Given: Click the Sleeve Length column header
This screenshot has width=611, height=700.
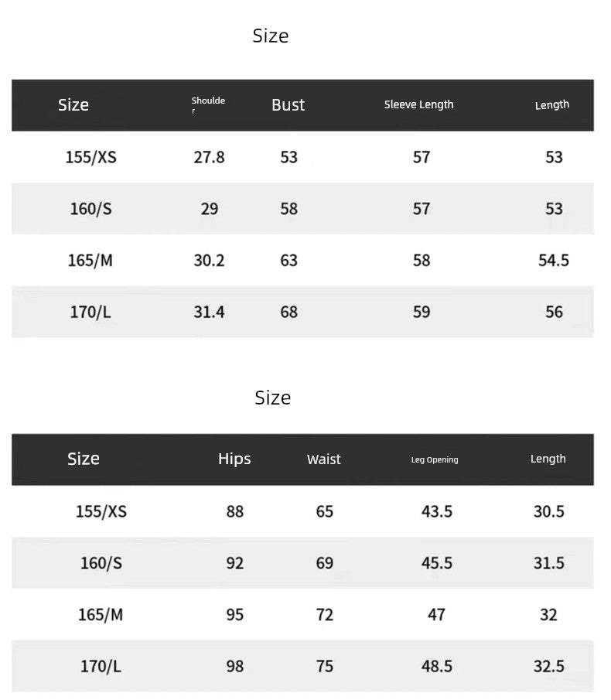Looking at the screenshot, I should [418, 104].
